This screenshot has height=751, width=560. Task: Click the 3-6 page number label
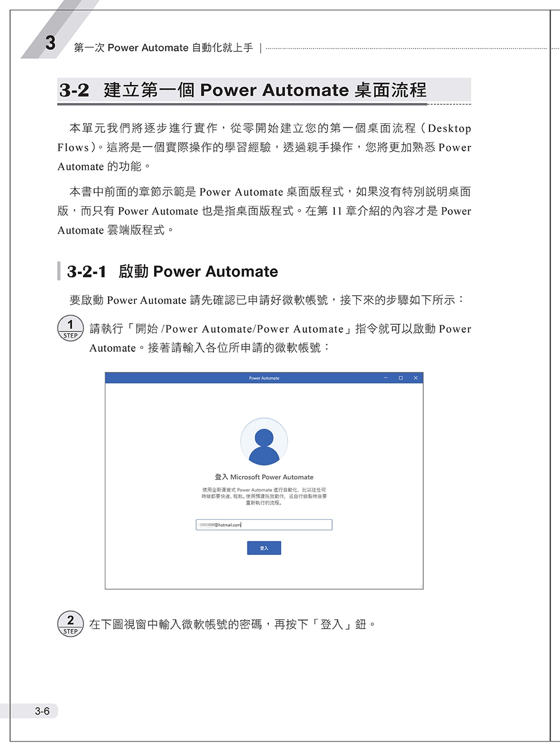tap(42, 711)
